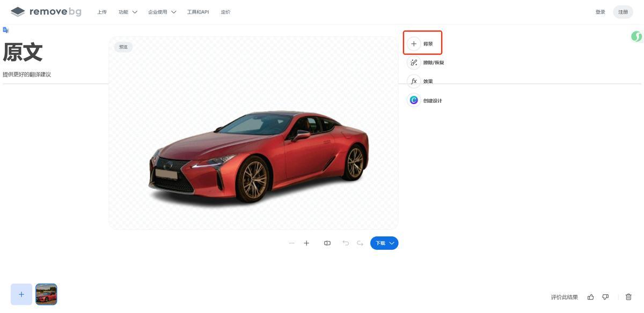Zoom out with the minus icon
Screen dimensions: 644x313
pyautogui.click(x=291, y=243)
